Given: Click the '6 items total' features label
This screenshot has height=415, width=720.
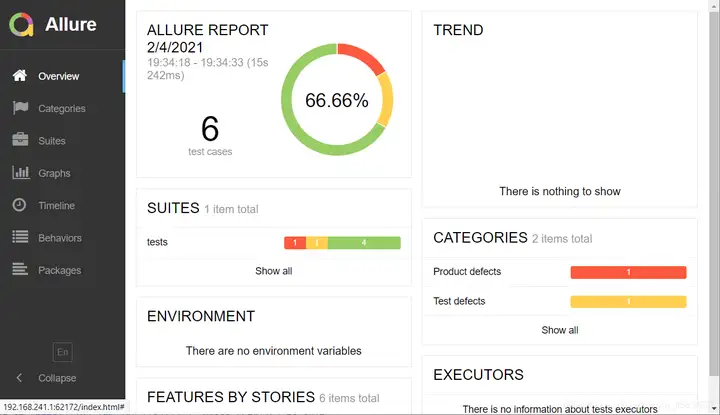Looking at the screenshot, I should tap(349, 398).
